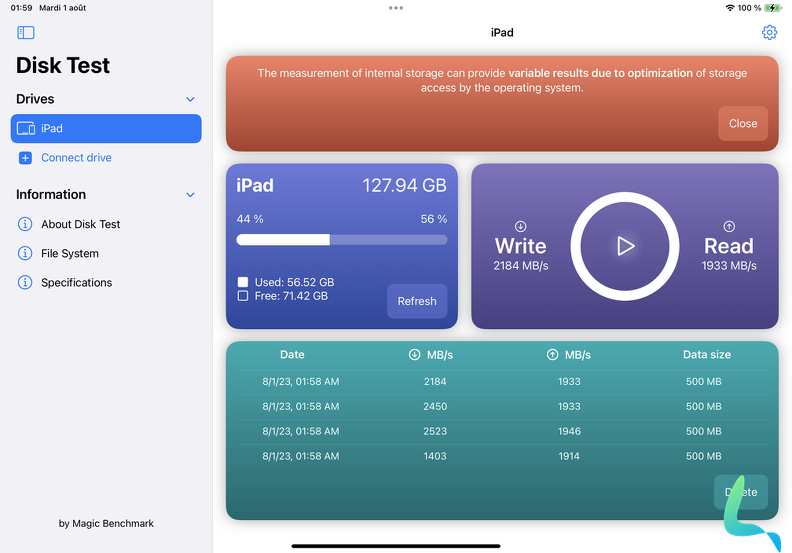Tap the battery charging icon
The image size is (792, 553).
click(x=773, y=8)
